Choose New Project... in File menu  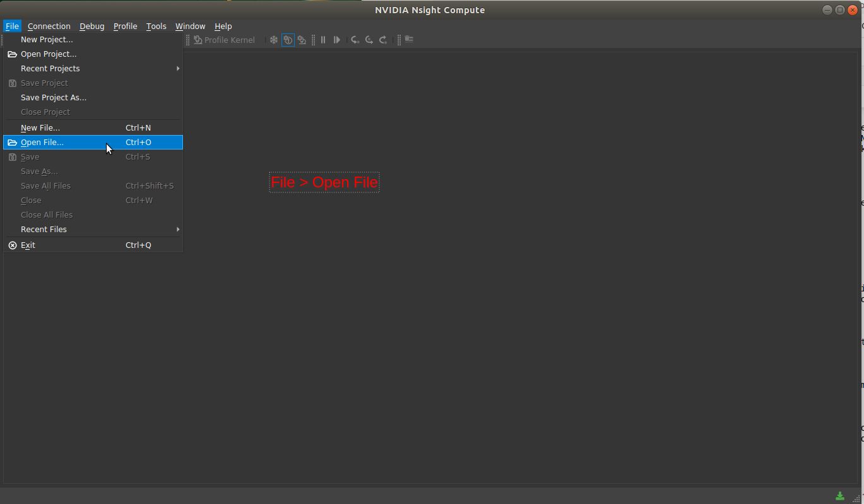47,40
